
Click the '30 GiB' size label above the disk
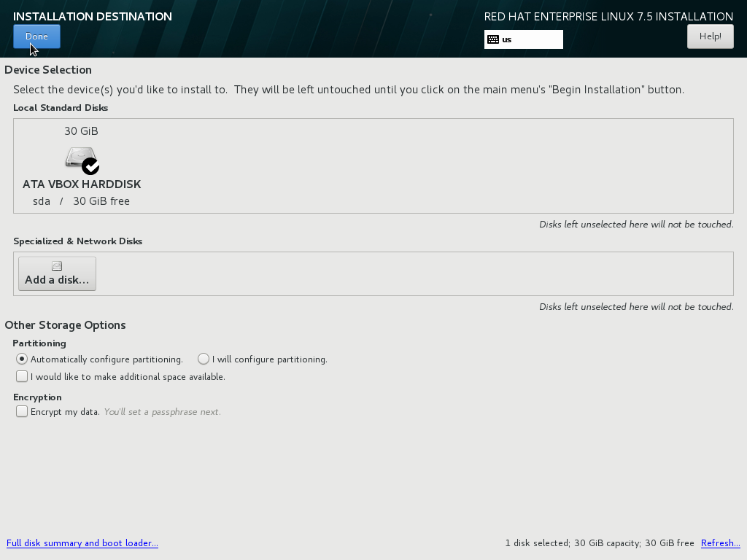(x=82, y=131)
